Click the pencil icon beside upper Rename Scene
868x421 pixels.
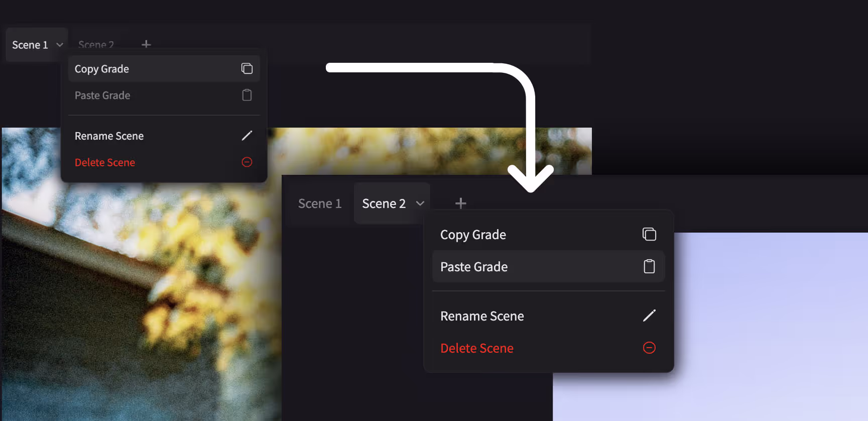pos(246,136)
